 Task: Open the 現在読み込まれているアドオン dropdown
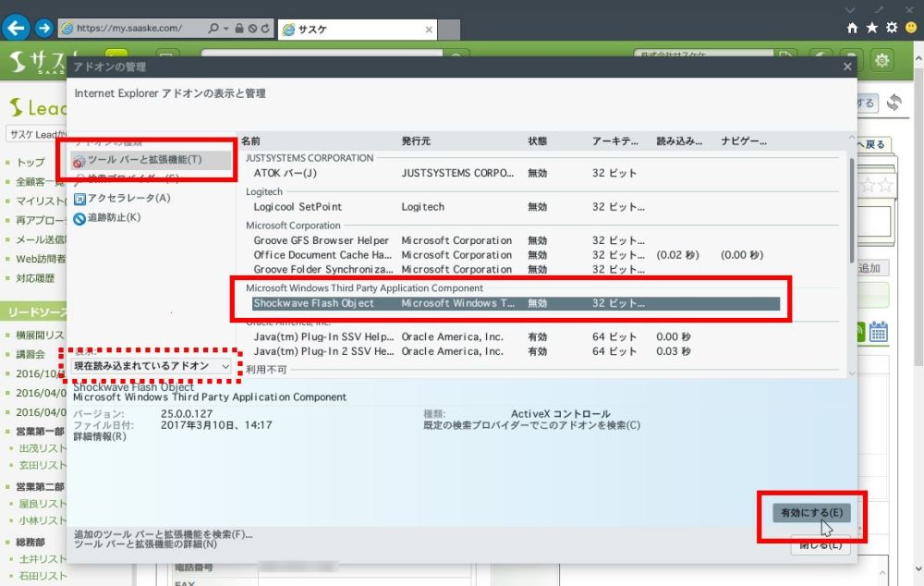pyautogui.click(x=152, y=366)
